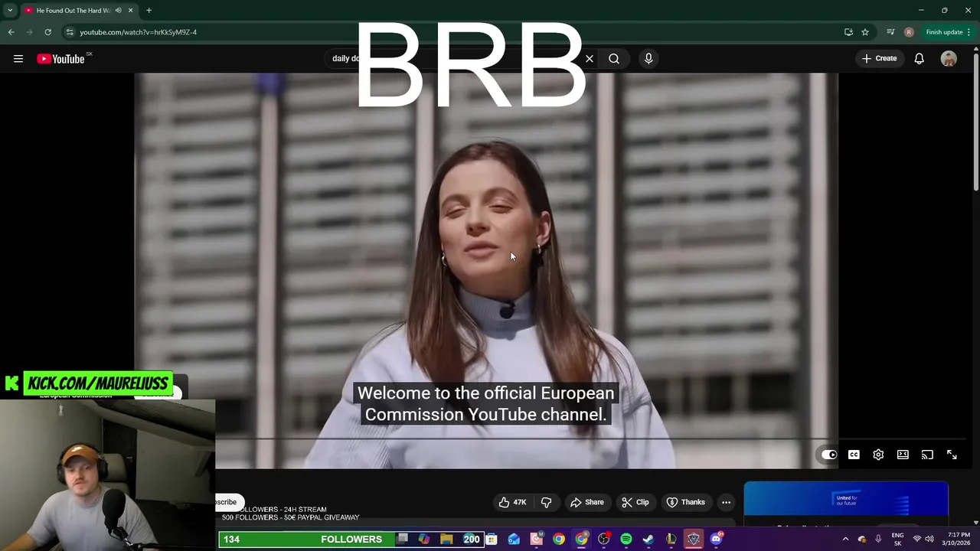Cast video with Play on TV icon

coord(927,455)
